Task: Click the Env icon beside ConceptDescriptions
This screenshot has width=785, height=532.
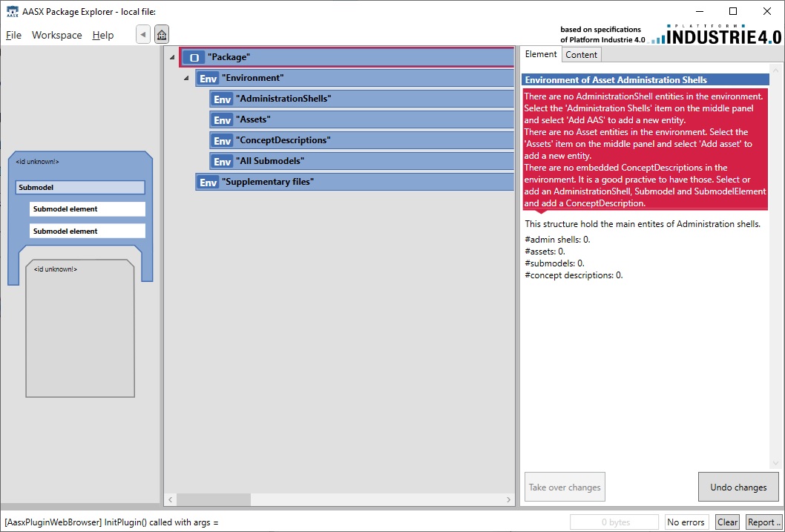Action: point(223,141)
